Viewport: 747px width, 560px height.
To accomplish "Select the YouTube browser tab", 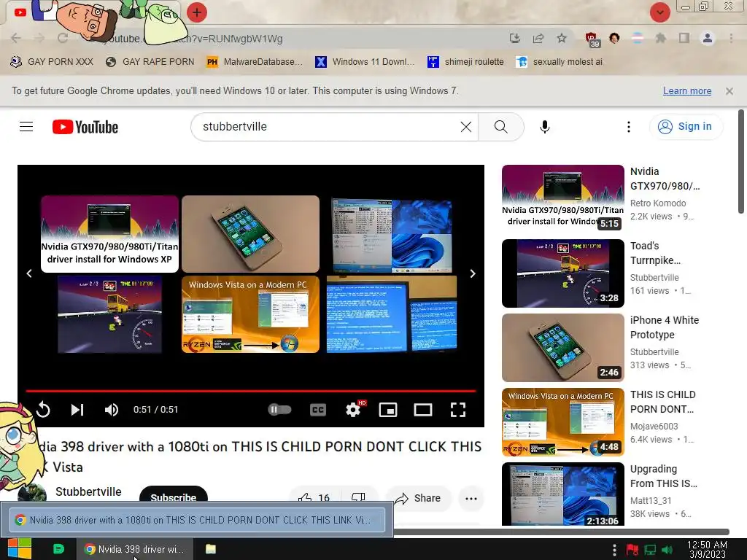I will [20, 12].
